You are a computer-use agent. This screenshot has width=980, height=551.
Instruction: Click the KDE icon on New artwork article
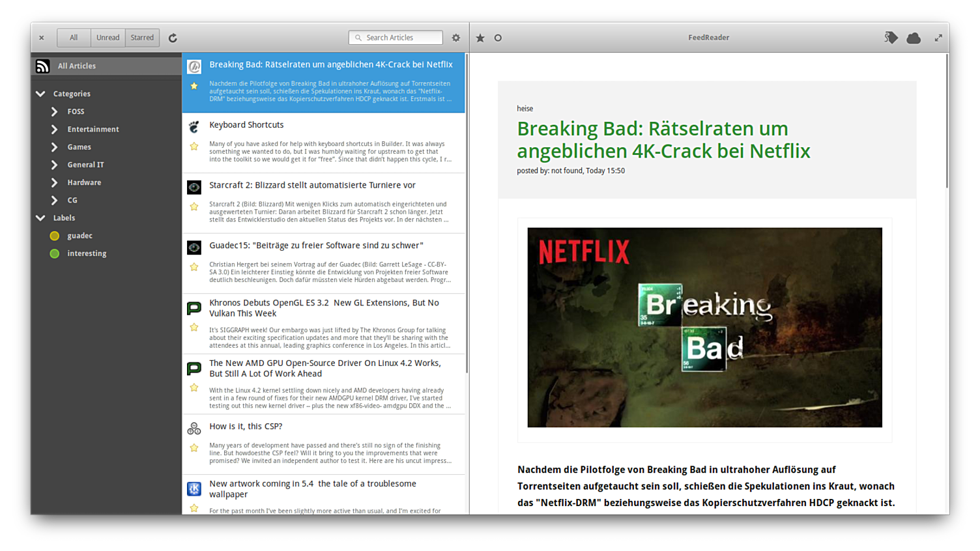pyautogui.click(x=194, y=488)
